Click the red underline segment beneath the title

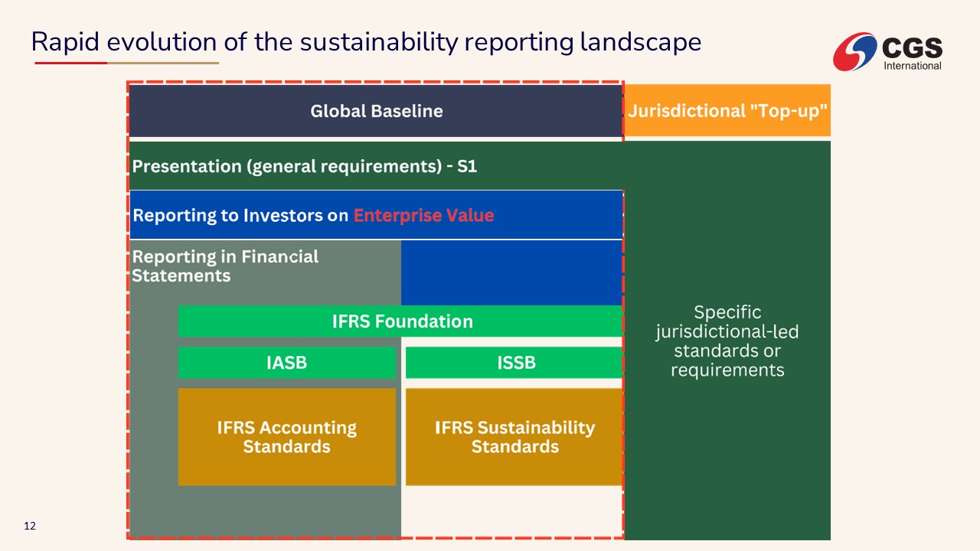(x=70, y=63)
